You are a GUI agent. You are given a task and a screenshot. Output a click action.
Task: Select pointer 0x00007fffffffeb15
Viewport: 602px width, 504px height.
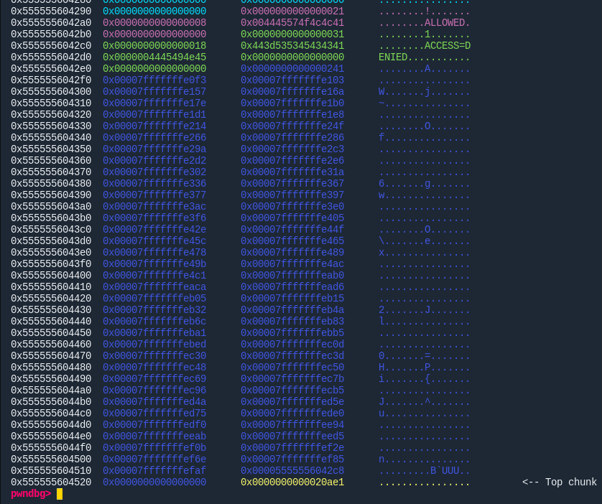coord(292,298)
